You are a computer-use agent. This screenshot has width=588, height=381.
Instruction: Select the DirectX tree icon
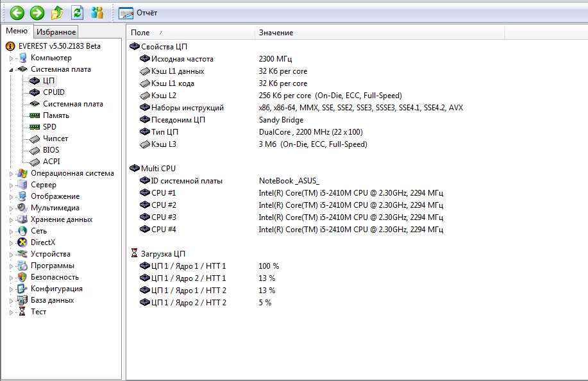[x=23, y=242]
